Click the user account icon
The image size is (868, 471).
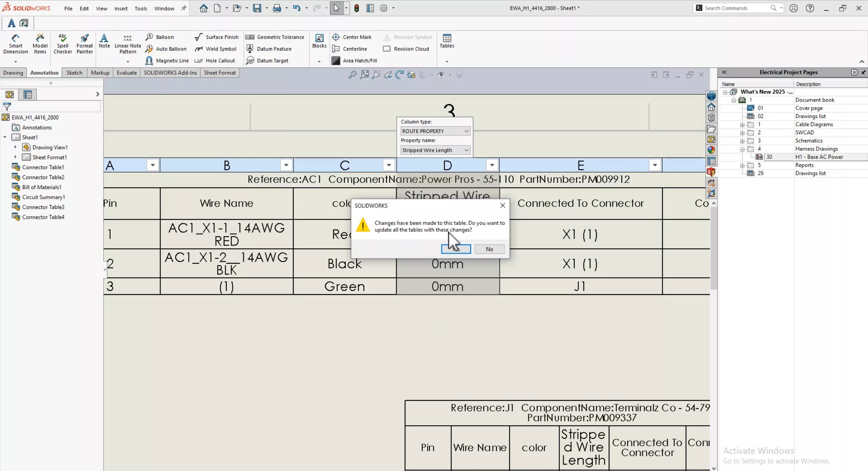[793, 8]
